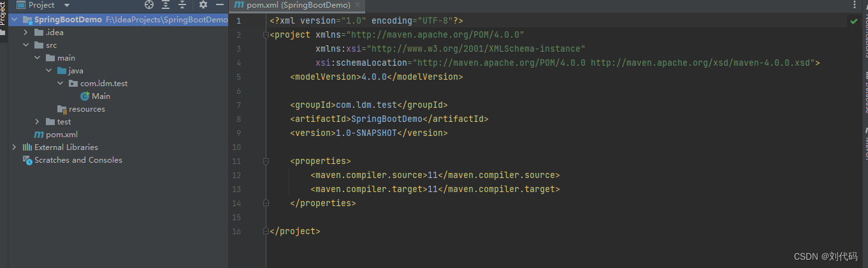Expand the .idea folder
Viewport: 868px width, 268px height.
pyautogui.click(x=25, y=33)
